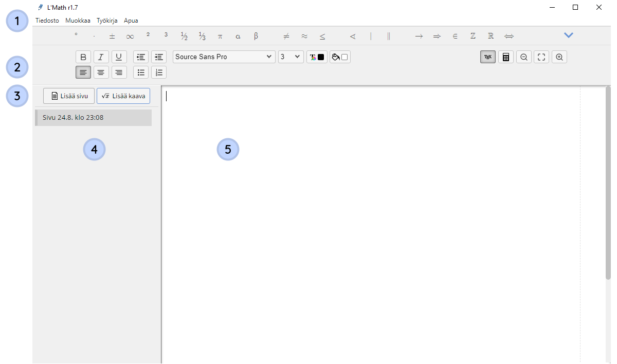Insert the element-of symbol

(455, 36)
